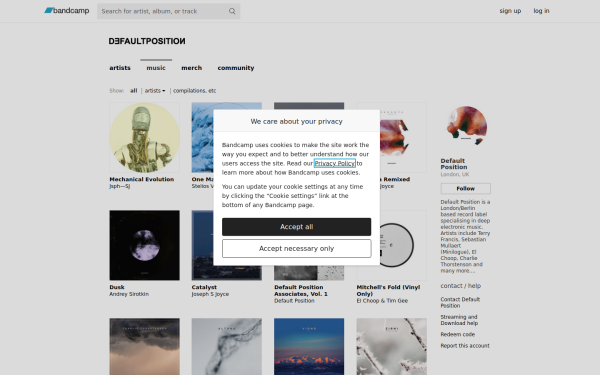Click the Dusk album title

[x=117, y=287]
